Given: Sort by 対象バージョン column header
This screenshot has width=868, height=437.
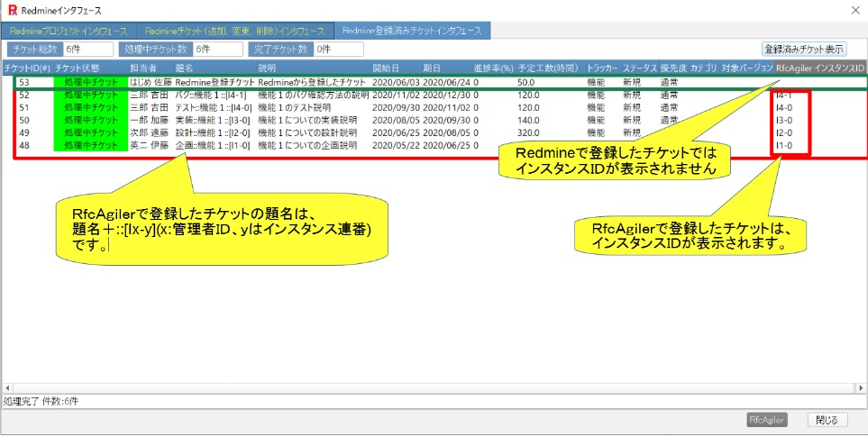Looking at the screenshot, I should (746, 68).
